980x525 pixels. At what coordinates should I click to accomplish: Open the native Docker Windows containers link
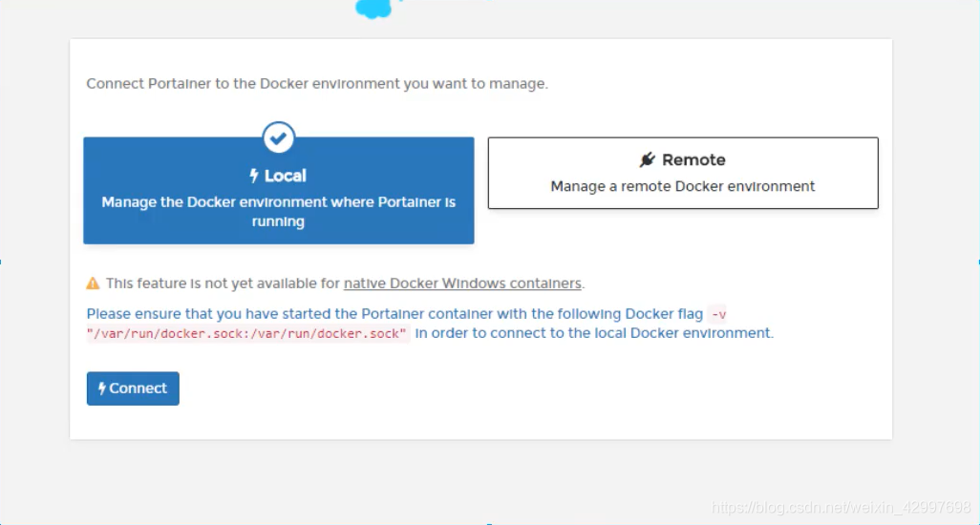tap(462, 283)
